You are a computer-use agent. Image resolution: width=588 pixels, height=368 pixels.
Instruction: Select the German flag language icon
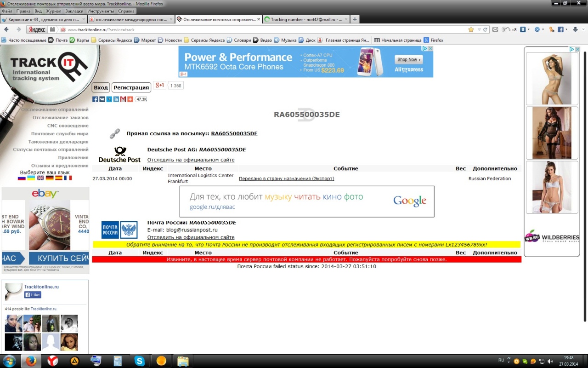(x=50, y=178)
